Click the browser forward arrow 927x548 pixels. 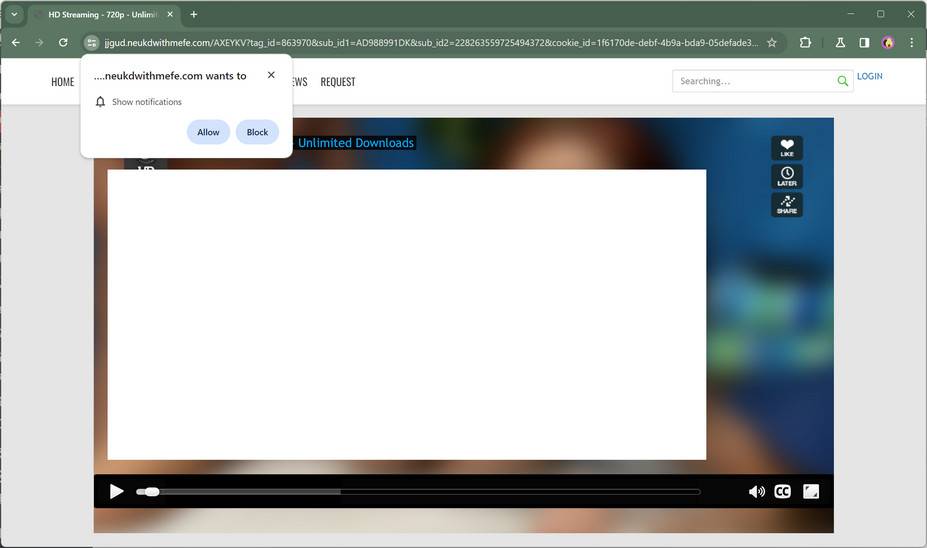(x=39, y=43)
